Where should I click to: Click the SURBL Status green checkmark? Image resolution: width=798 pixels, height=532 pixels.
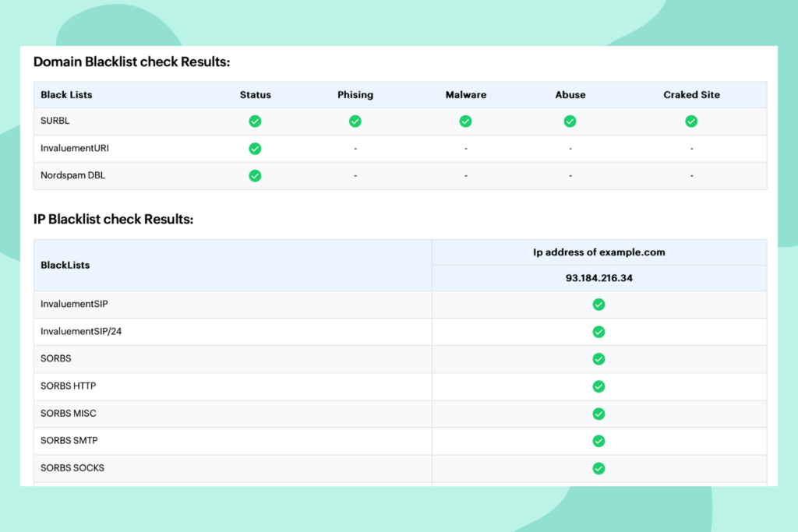pos(255,122)
